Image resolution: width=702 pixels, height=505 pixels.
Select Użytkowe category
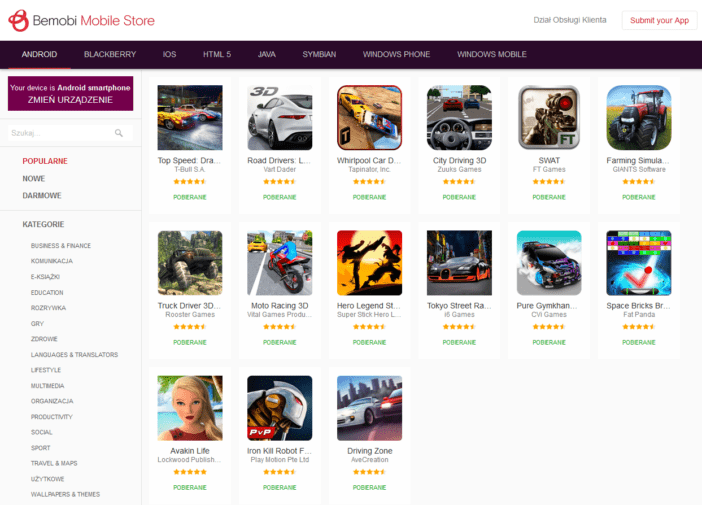click(47, 479)
